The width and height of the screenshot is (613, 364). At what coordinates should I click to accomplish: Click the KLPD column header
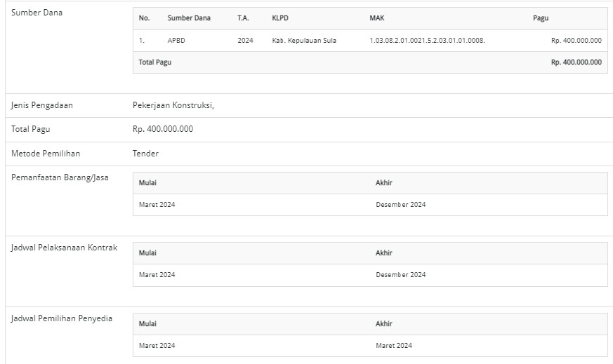[x=280, y=18]
